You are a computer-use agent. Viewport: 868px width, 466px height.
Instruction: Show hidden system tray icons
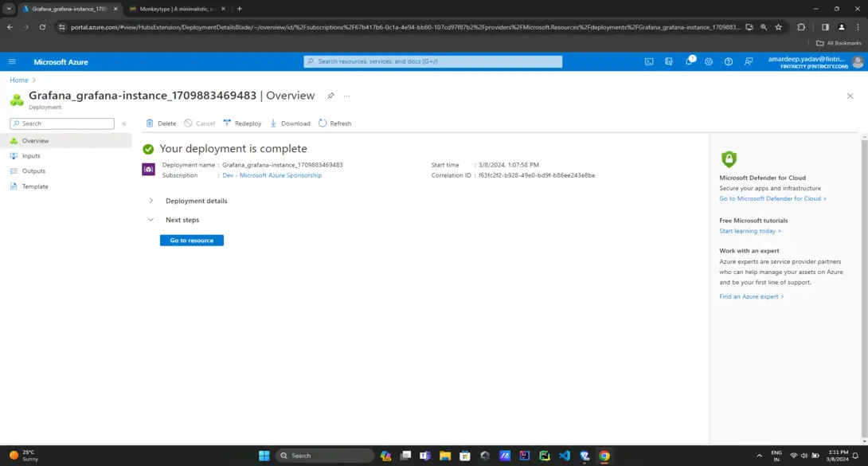[x=759, y=456]
